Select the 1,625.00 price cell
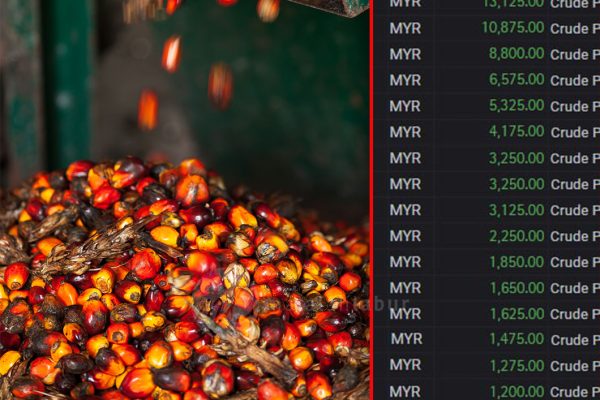The height and width of the screenshot is (400, 600). [515, 314]
